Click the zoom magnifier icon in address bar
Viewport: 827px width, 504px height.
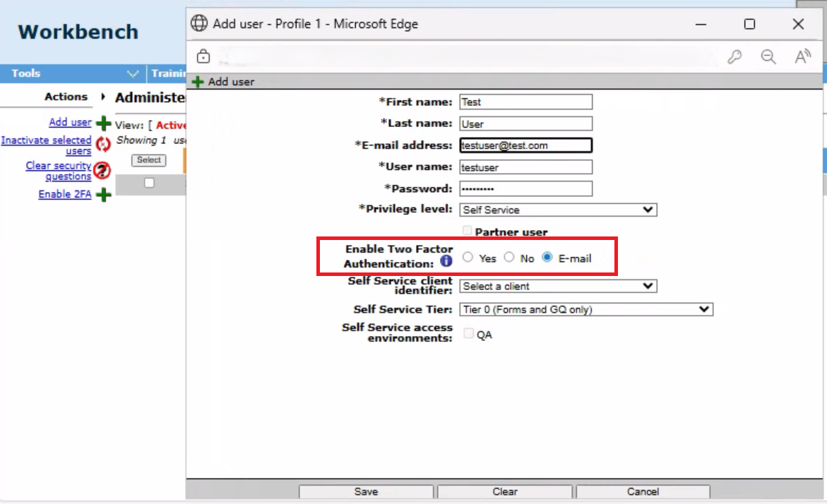[x=768, y=57]
